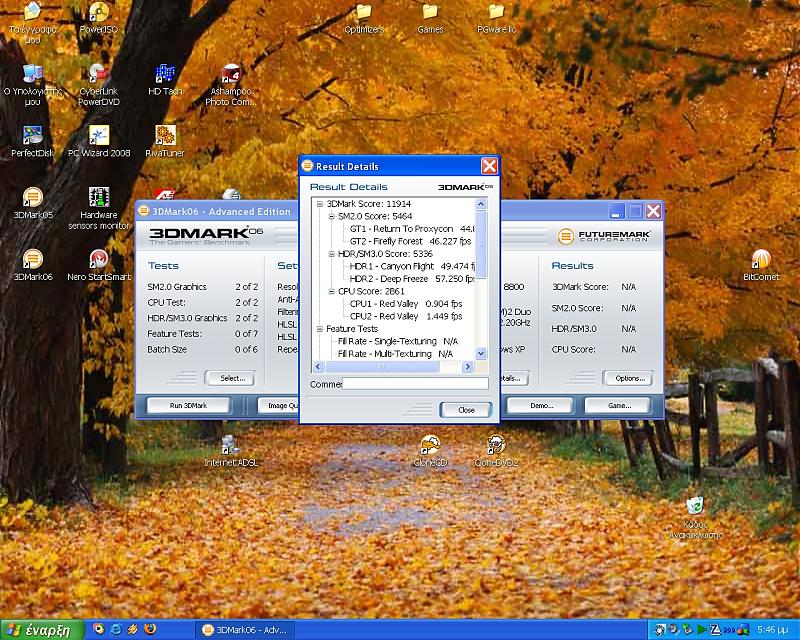The height and width of the screenshot is (640, 800).
Task: Click the horizontal scroll-left arrow in results
Action: click(318, 366)
